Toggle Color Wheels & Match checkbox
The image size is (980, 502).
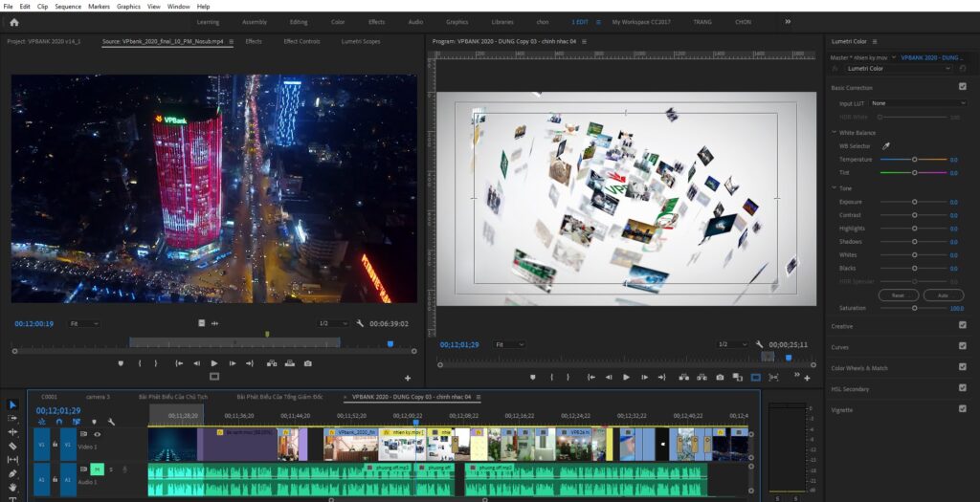click(963, 367)
